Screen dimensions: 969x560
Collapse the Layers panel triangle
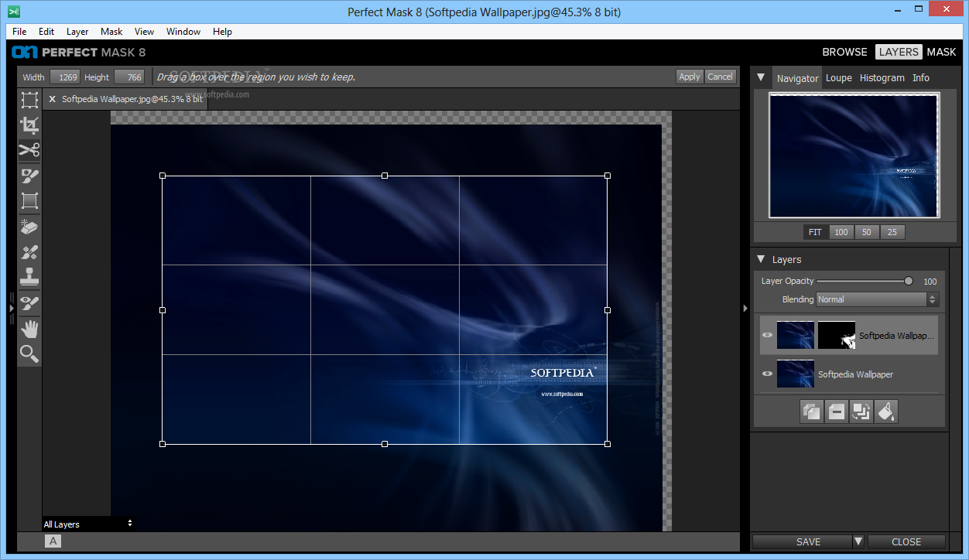(761, 259)
